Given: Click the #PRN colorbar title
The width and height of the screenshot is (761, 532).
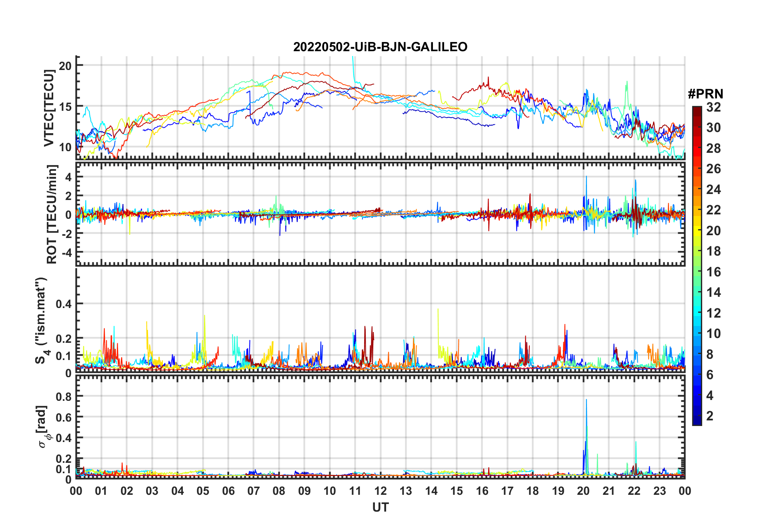Looking at the screenshot, I should pos(705,94).
